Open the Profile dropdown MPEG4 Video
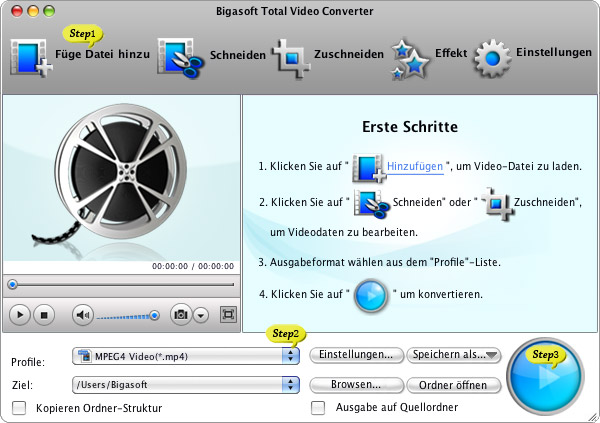Image resolution: width=600 pixels, height=423 pixels. click(186, 356)
